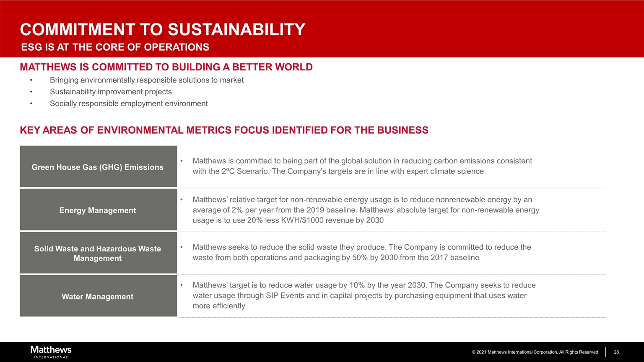Click the Building a Better World heading

[x=166, y=67]
